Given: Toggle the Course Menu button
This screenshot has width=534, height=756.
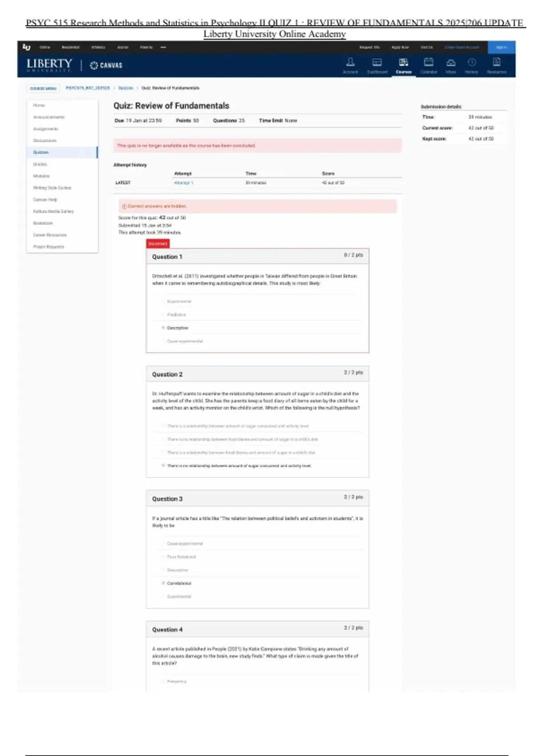Looking at the screenshot, I should pos(43,88).
